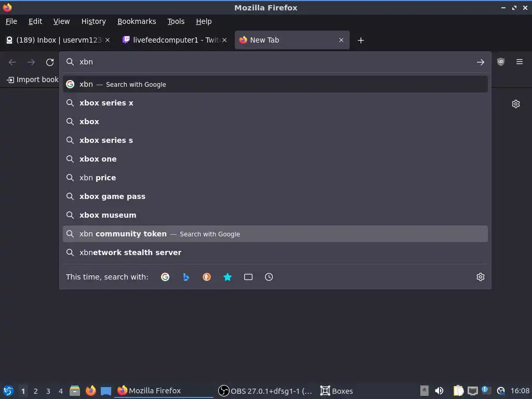Close the New Tab tab

[x=341, y=40]
